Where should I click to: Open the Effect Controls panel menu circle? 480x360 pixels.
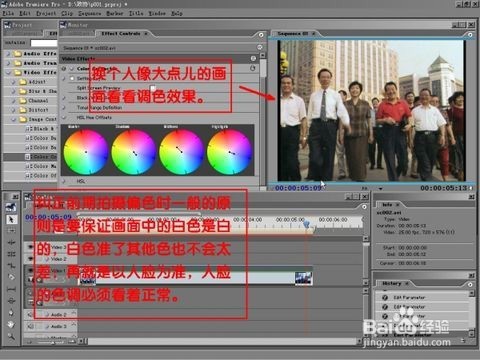tap(261, 35)
